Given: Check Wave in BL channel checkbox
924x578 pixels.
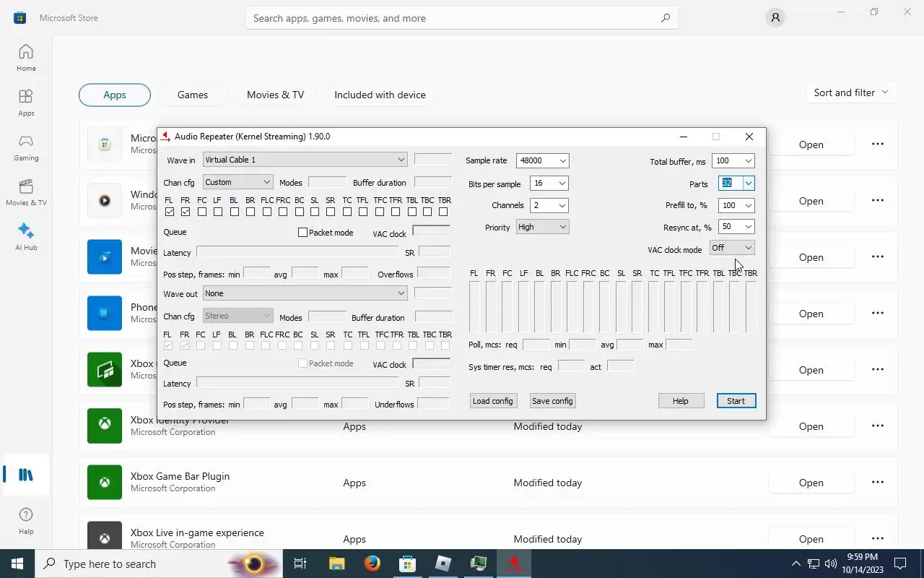Looking at the screenshot, I should 235,212.
